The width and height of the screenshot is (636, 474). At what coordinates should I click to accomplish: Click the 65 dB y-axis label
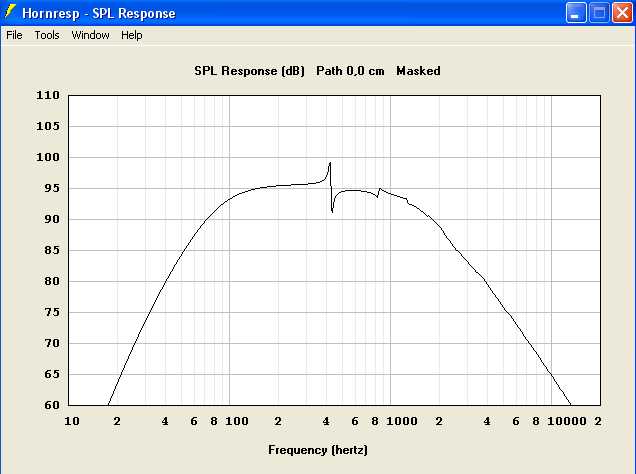(52, 374)
